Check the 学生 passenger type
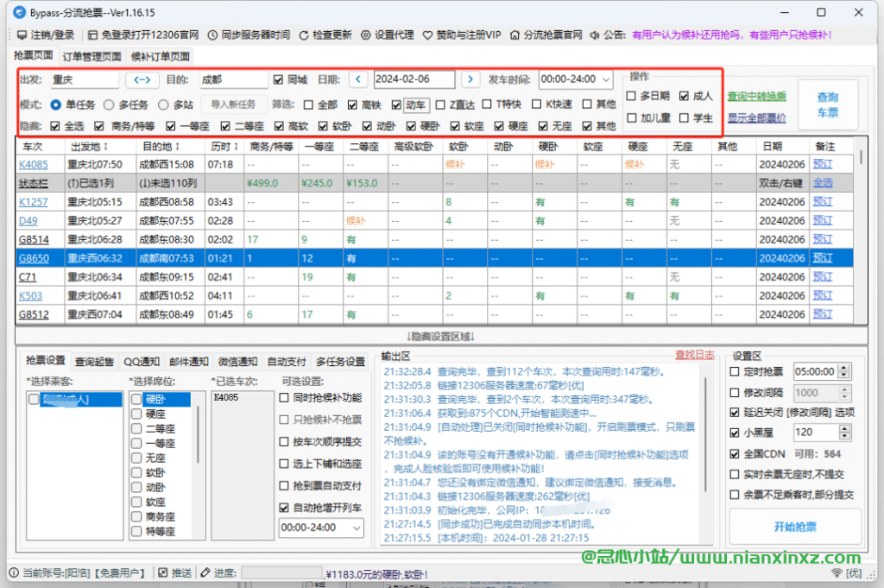This screenshot has width=884, height=588. coord(684,117)
